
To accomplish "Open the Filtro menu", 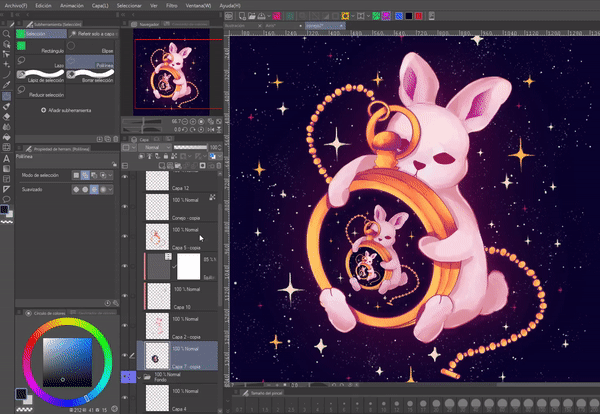I will tap(171, 6).
